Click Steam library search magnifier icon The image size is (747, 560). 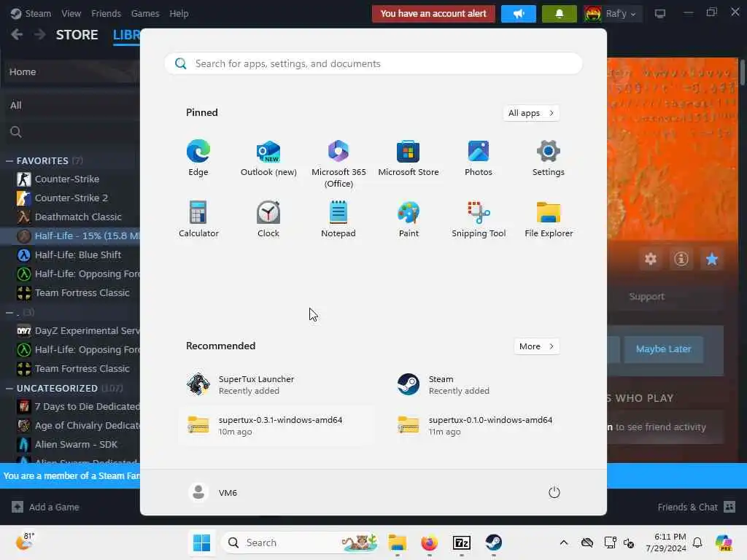click(x=16, y=132)
